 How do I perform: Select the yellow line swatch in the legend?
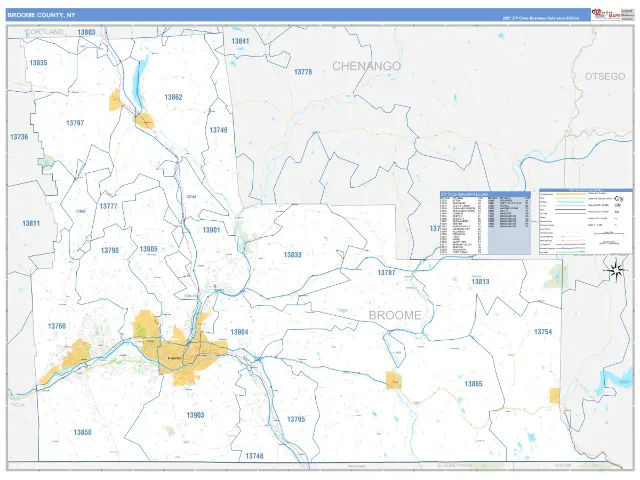(x=571, y=194)
